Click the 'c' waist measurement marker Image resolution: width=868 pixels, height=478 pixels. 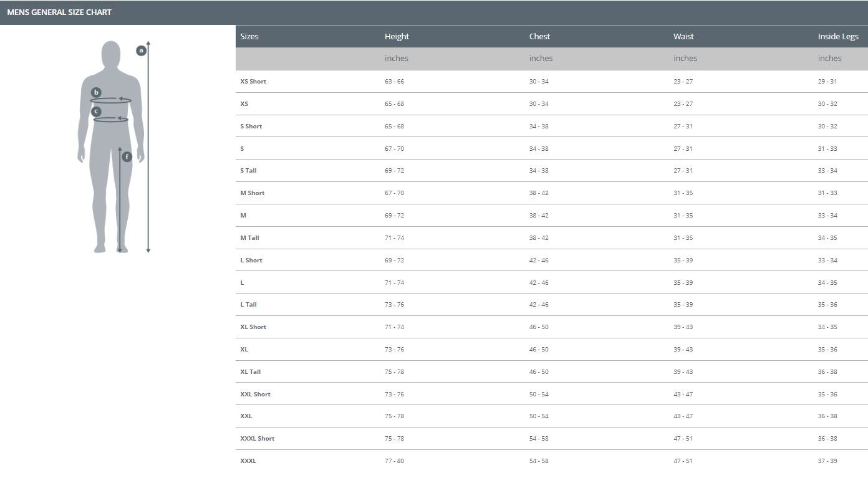click(96, 111)
